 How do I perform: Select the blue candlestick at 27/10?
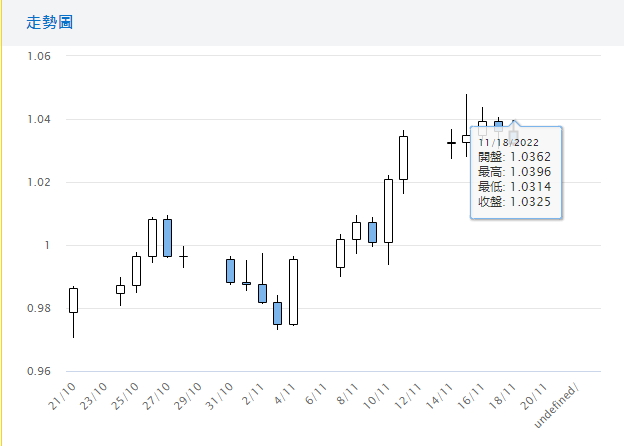pos(168,238)
